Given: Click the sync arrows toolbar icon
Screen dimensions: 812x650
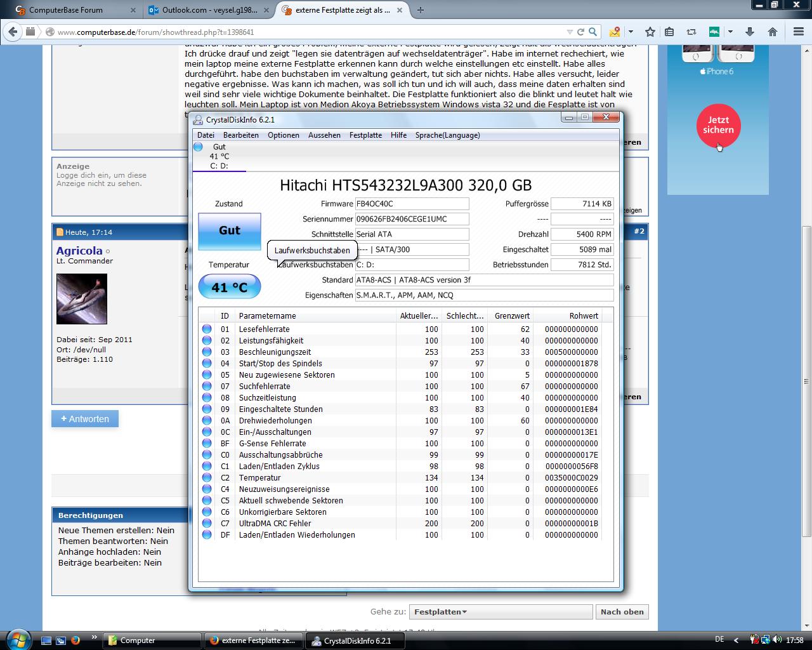Looking at the screenshot, I should point(691,32).
